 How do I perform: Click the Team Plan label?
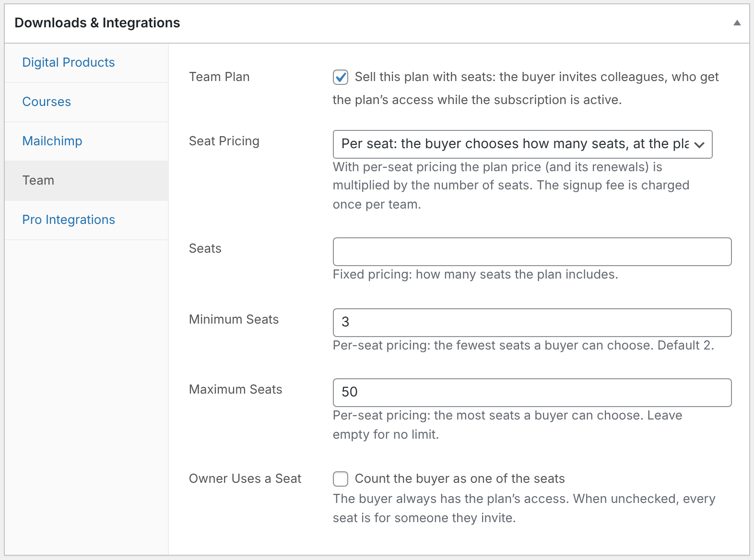[x=219, y=77]
